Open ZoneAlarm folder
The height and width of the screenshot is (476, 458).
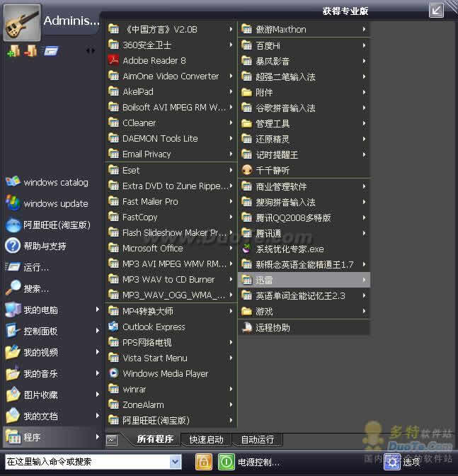point(171,404)
